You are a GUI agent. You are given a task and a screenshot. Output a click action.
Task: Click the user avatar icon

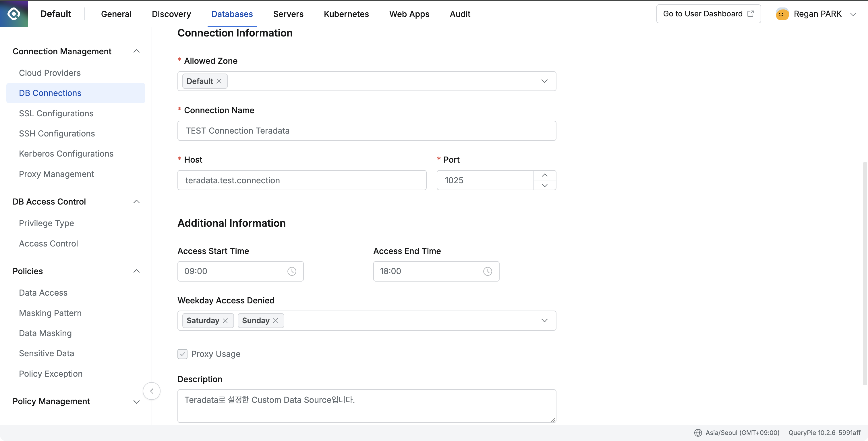point(782,14)
